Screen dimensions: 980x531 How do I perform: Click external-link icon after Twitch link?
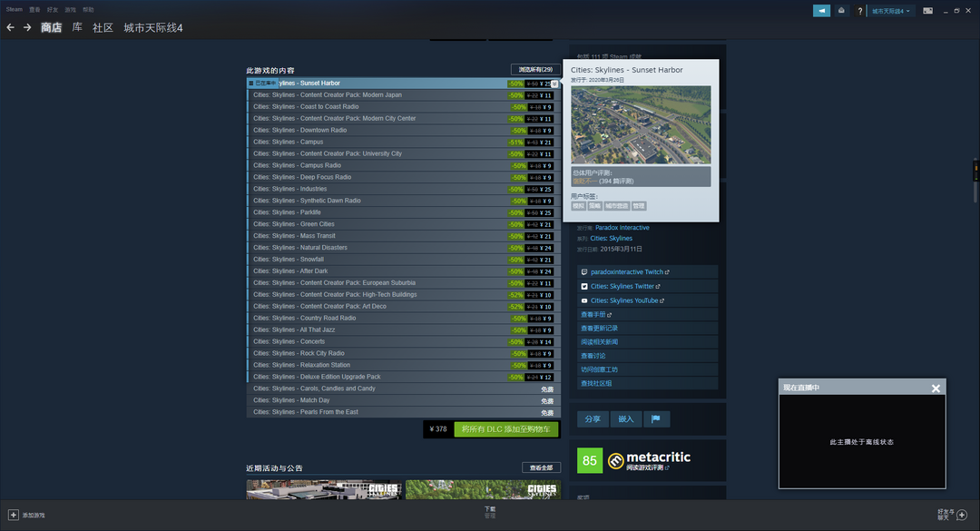667,272
